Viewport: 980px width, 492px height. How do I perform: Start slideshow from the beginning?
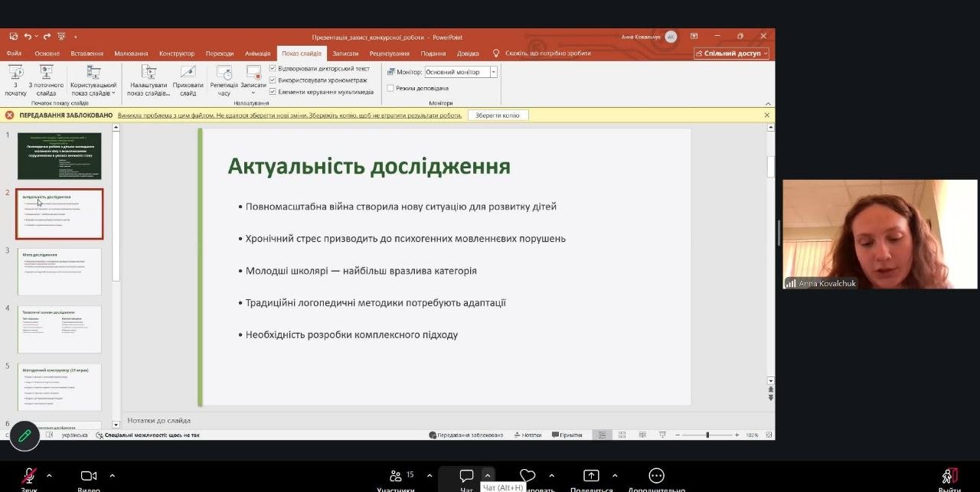[x=15, y=79]
